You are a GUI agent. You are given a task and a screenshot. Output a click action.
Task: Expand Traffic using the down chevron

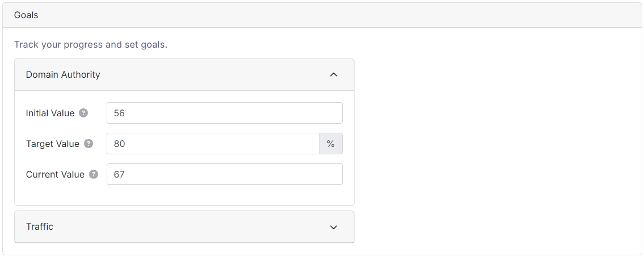(334, 227)
